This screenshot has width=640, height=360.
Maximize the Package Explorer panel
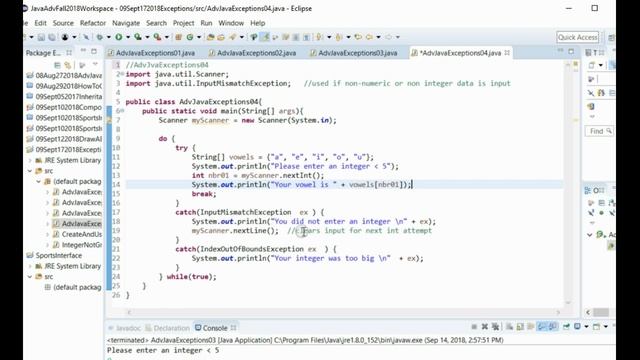tap(94, 51)
